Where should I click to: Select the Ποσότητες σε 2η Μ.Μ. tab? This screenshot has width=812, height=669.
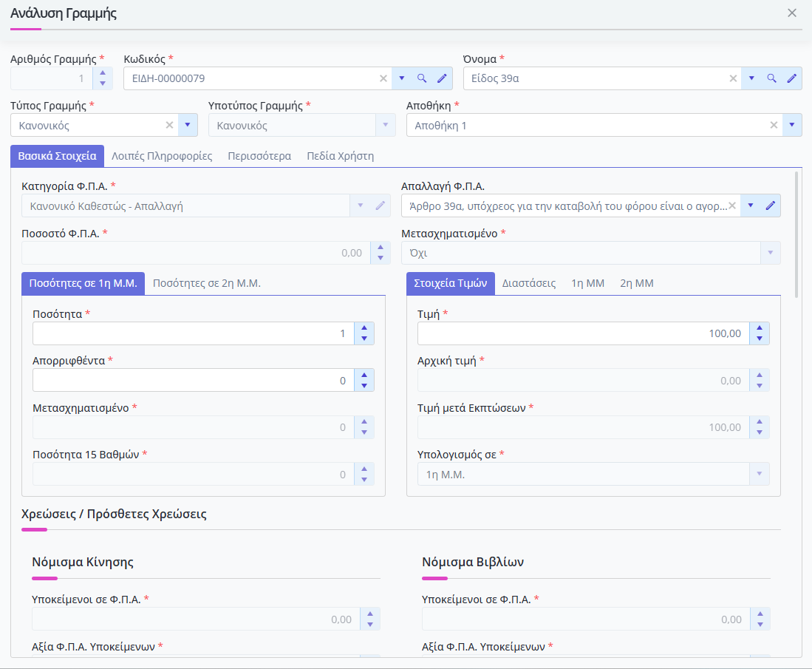tap(206, 283)
